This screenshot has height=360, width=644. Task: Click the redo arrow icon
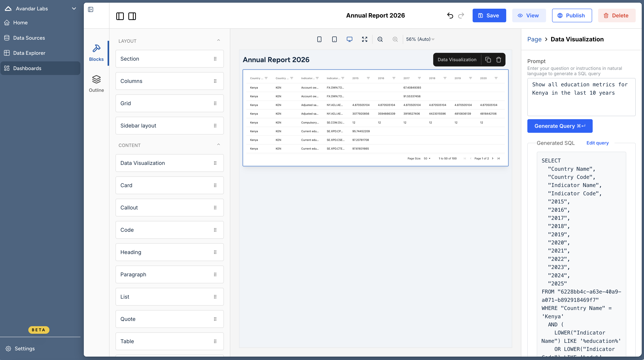(x=461, y=15)
